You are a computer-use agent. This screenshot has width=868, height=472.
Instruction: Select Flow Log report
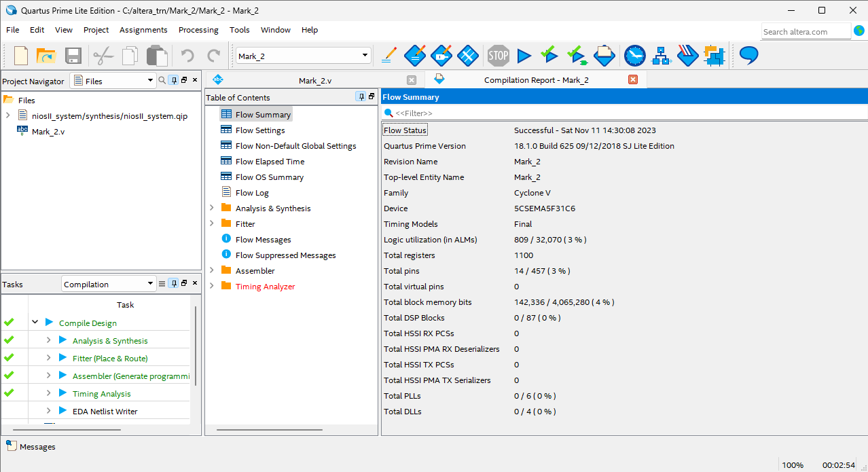coord(252,193)
